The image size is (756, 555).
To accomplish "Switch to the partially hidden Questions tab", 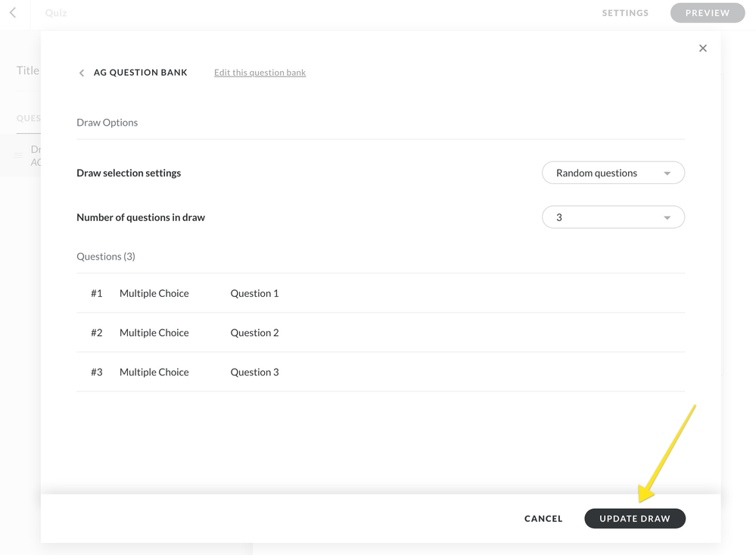I will pos(29,118).
